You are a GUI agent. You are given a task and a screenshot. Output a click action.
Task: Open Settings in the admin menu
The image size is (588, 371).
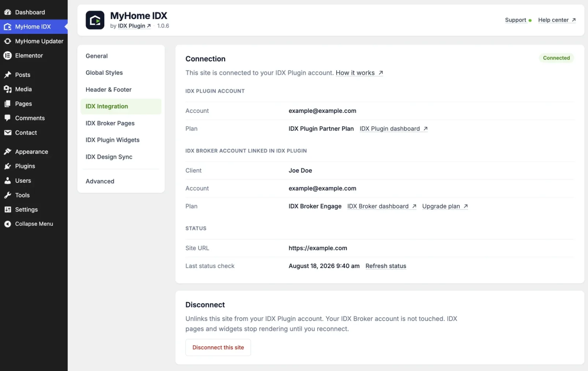pos(34,210)
